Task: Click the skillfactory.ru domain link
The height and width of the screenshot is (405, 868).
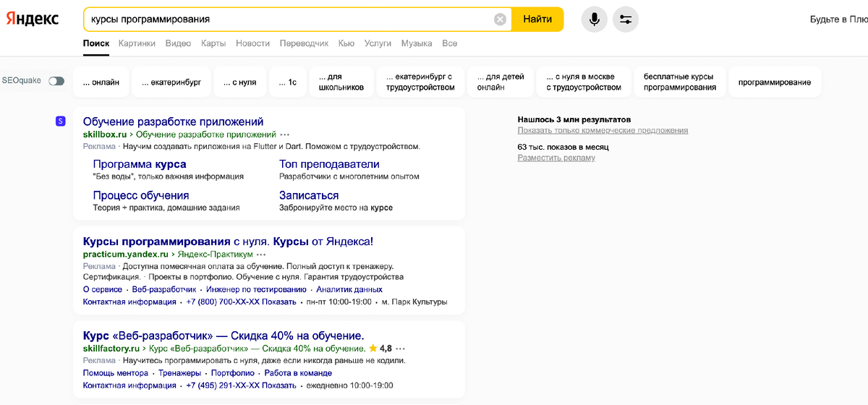Action: (111, 349)
